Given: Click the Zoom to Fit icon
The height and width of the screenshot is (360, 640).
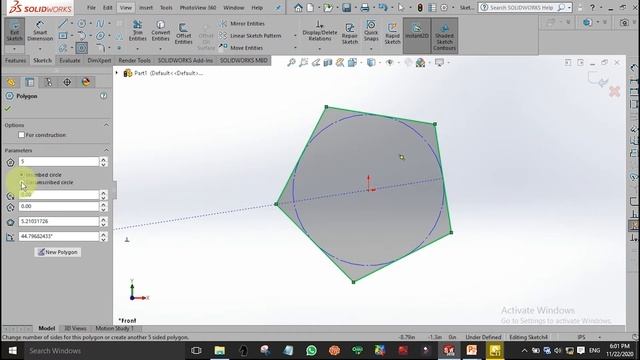Looking at the screenshot, I should [291, 62].
